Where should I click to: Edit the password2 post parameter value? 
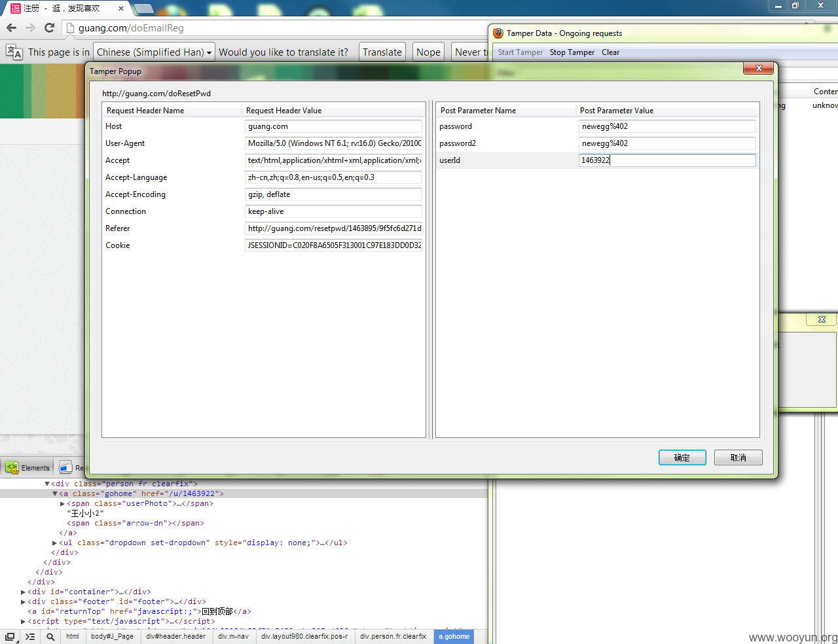[x=667, y=143]
